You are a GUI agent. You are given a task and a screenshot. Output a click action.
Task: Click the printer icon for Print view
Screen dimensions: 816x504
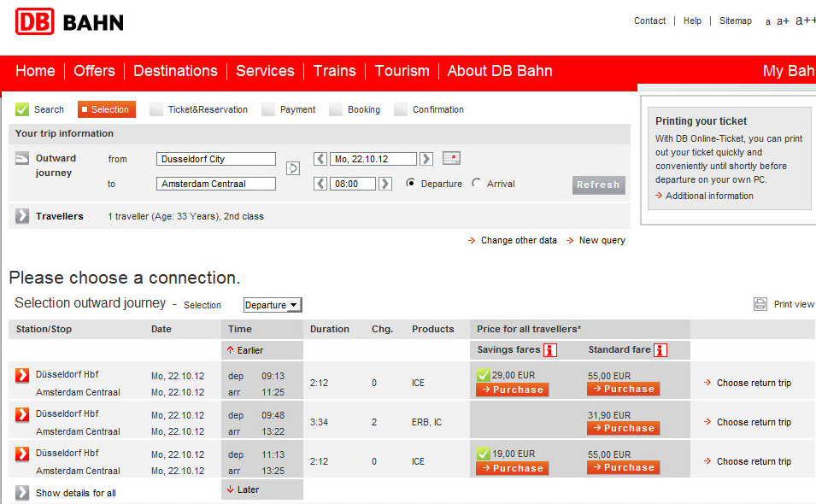click(x=760, y=304)
